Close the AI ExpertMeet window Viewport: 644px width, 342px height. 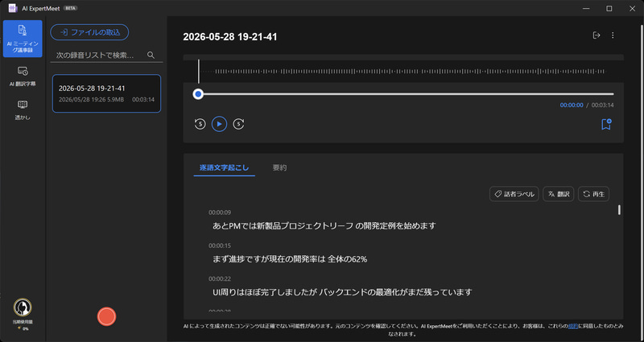[x=632, y=8]
